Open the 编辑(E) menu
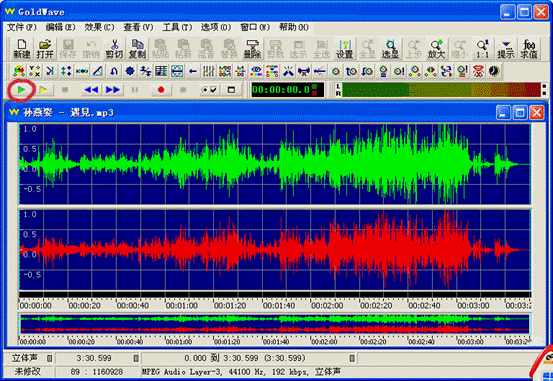This screenshot has width=553, height=381. pos(61,27)
